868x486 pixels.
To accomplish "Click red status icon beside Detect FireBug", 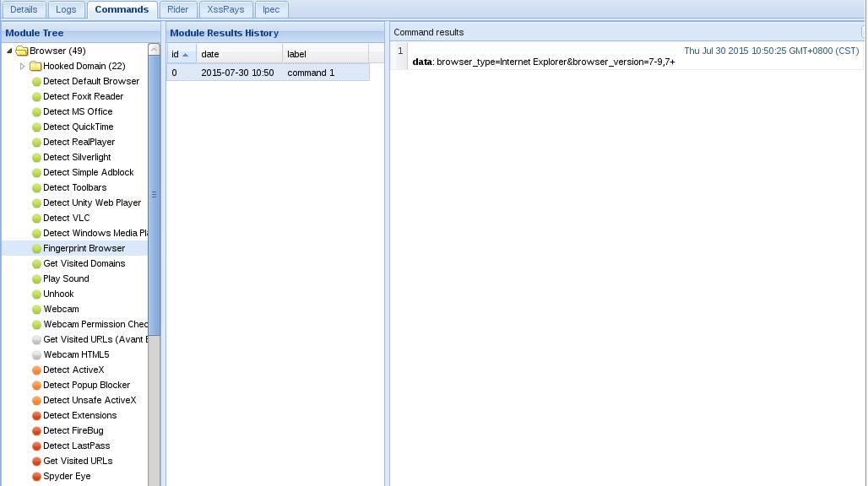I will point(36,431).
